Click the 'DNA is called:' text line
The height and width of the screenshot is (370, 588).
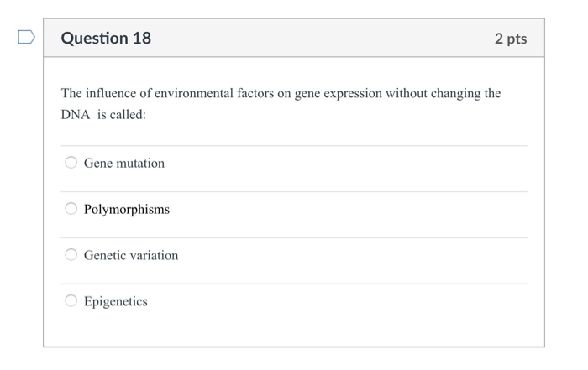click(103, 115)
